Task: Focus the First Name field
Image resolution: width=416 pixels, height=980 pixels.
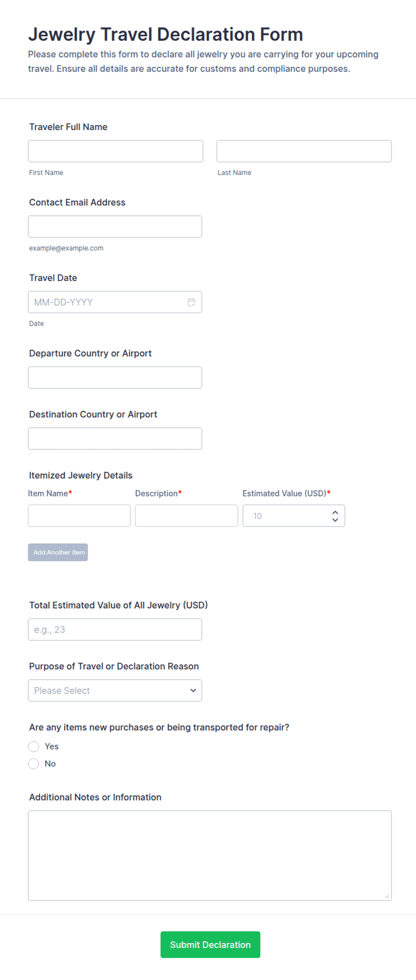Action: pos(115,151)
